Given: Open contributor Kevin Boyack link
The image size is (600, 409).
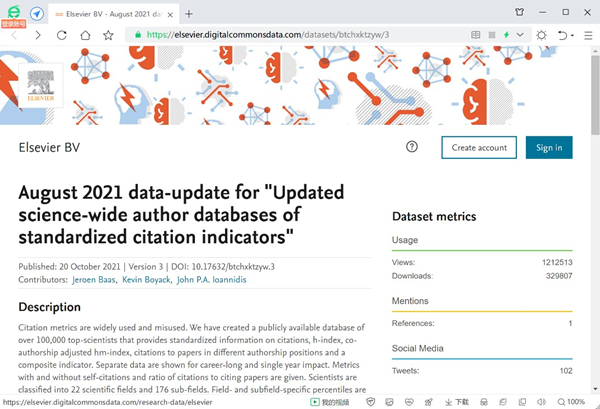Looking at the screenshot, I should pyautogui.click(x=146, y=280).
